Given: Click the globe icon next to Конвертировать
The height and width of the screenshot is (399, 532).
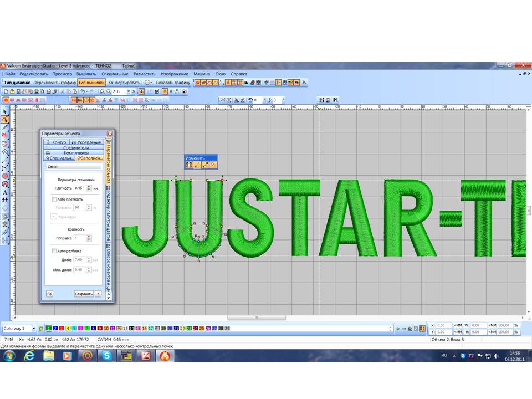Looking at the screenshot, I should (x=147, y=83).
